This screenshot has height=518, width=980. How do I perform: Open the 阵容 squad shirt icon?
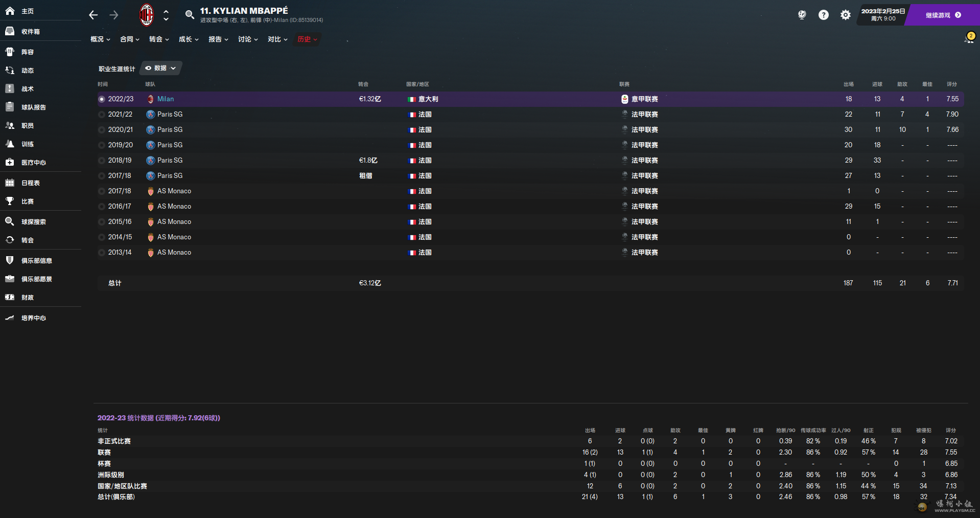(10, 52)
